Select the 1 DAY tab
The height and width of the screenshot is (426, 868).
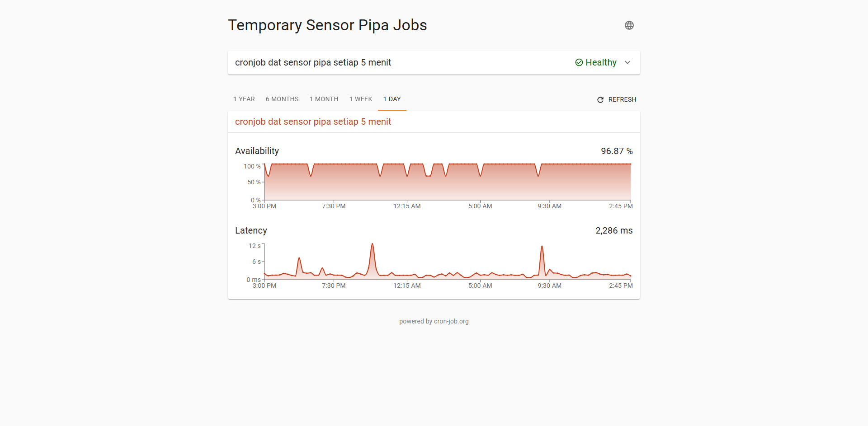pos(392,99)
